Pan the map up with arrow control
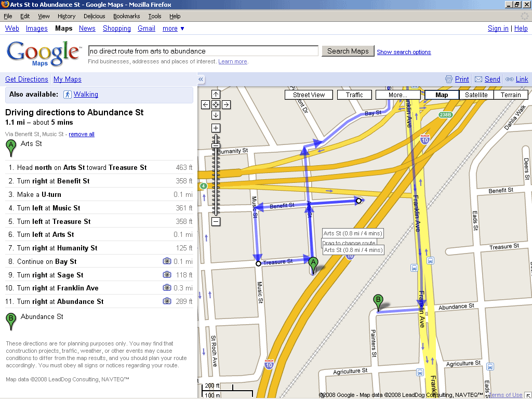 coord(216,95)
